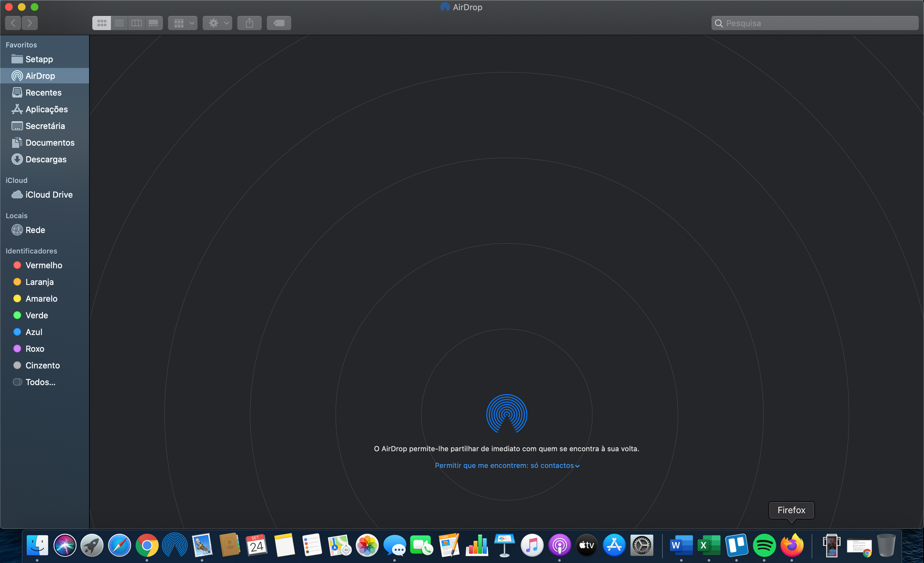
Task: Select the Vermelho red tag
Action: [44, 265]
